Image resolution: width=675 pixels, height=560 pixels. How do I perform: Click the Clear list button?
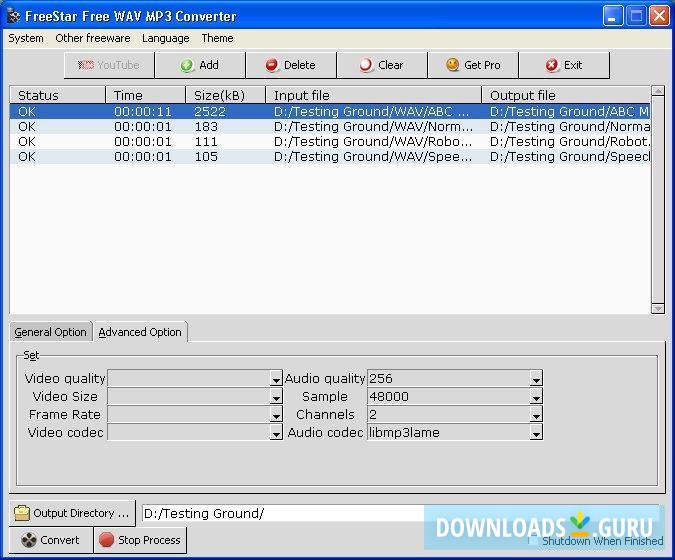coord(382,65)
